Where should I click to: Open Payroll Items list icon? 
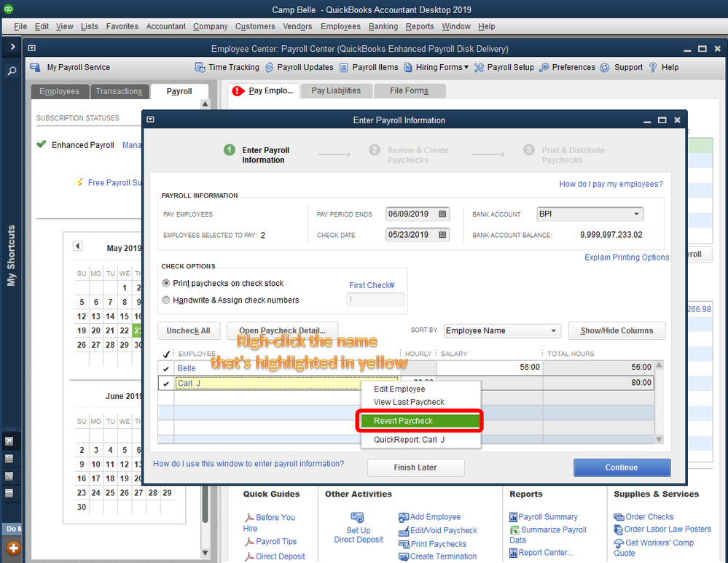pyautogui.click(x=343, y=67)
